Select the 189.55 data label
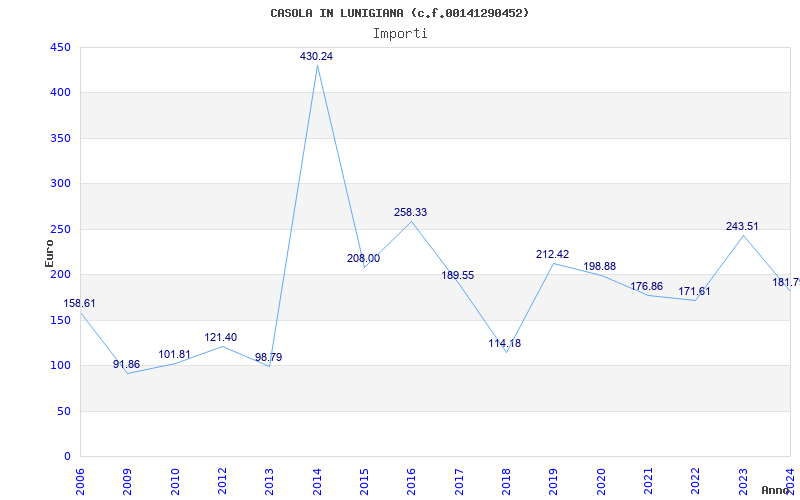800x500 pixels. pyautogui.click(x=458, y=276)
